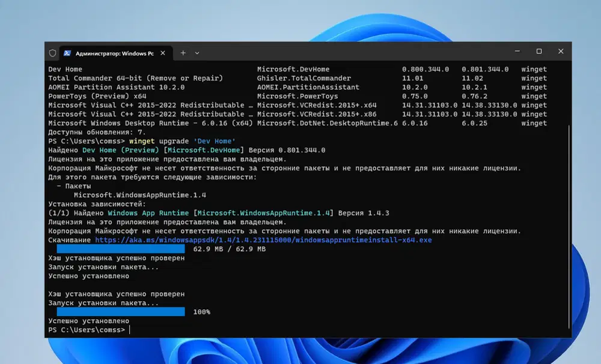Click the Доступны обновления: 7. line
Screen dimensions: 601x364
(97, 132)
